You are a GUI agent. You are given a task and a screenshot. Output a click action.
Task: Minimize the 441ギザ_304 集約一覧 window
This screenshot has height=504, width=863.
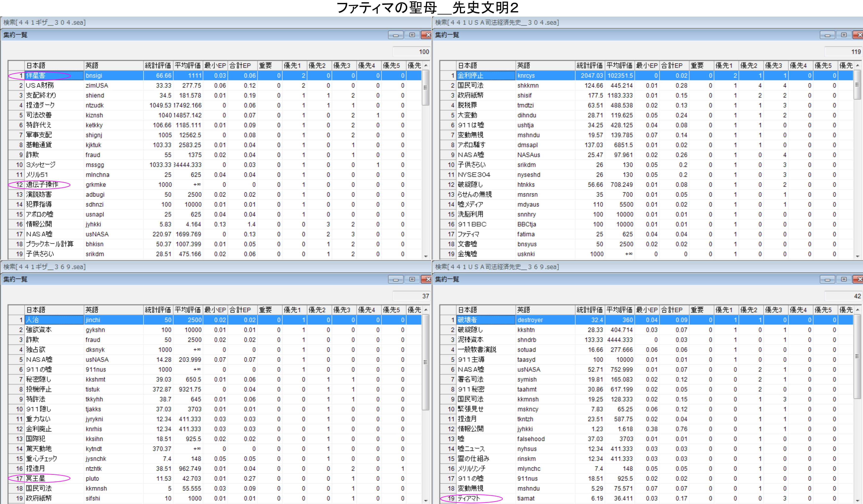point(396,35)
